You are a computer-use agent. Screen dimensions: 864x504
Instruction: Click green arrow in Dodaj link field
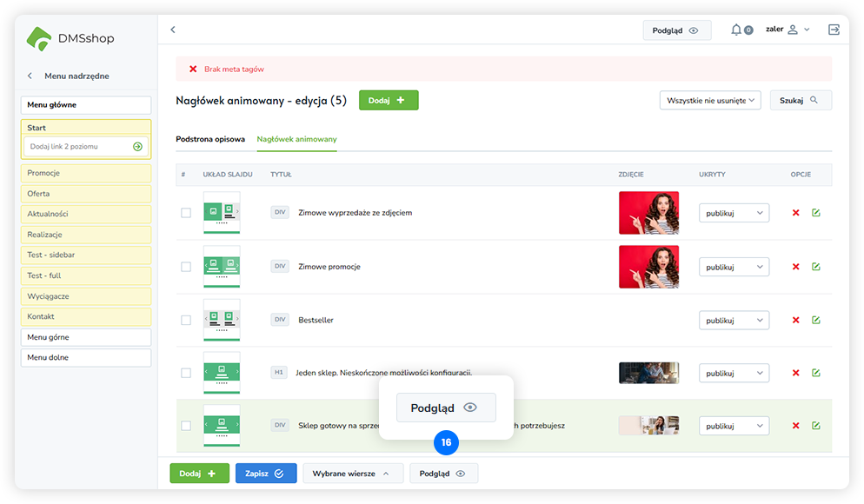pyautogui.click(x=137, y=147)
